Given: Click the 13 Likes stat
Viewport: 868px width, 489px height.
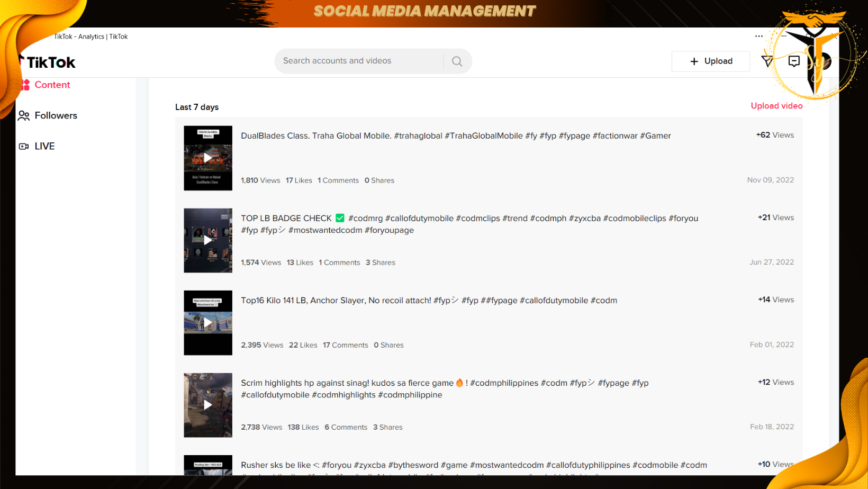Looking at the screenshot, I should click(x=300, y=262).
